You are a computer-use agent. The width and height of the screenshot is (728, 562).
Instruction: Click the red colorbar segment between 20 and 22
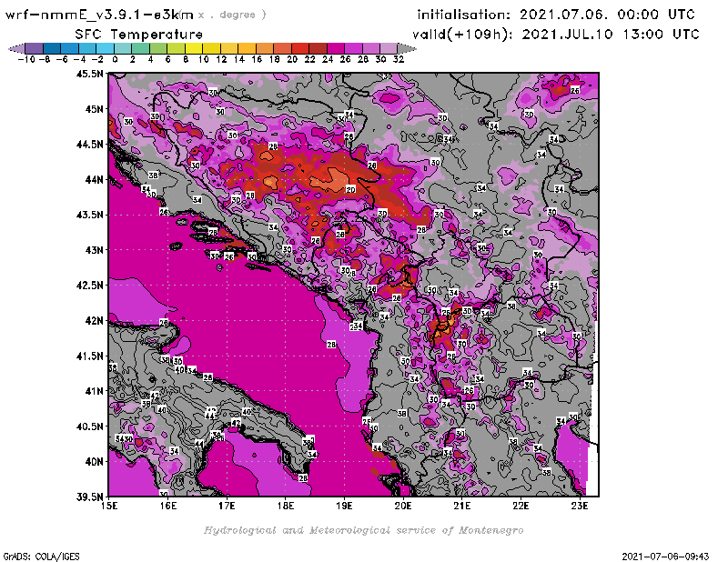(300, 48)
